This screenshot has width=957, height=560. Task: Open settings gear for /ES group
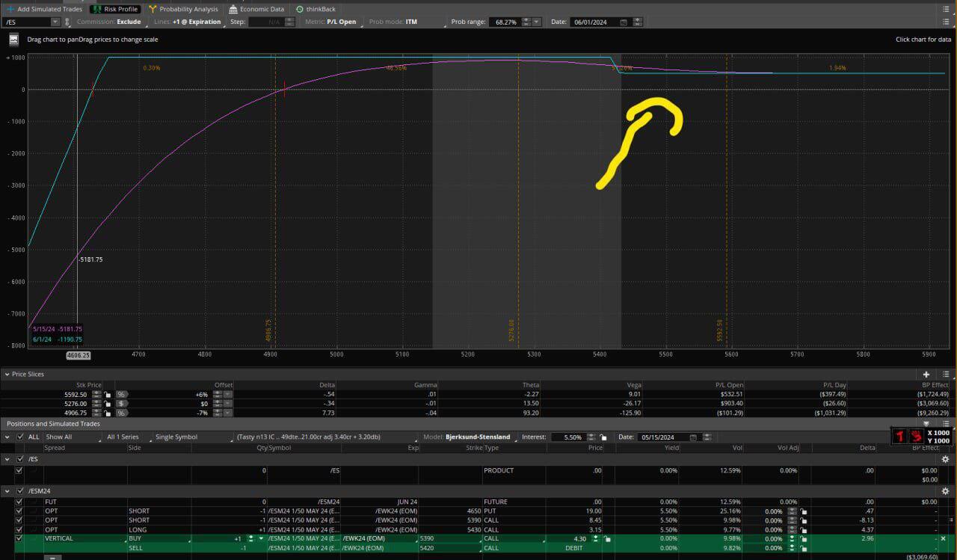tap(945, 459)
